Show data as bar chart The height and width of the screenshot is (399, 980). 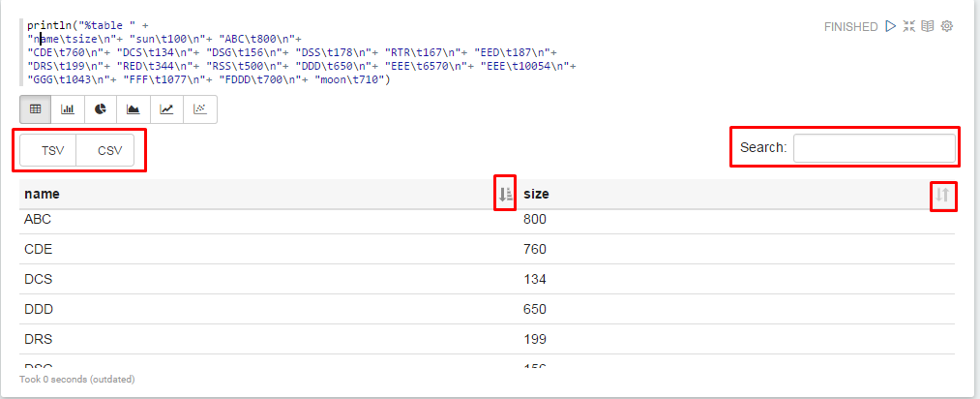click(x=68, y=109)
